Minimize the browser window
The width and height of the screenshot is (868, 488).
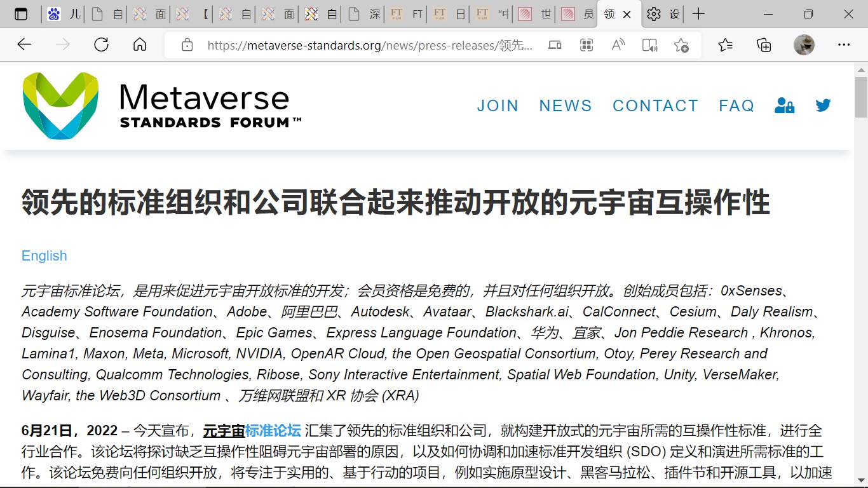[x=767, y=14]
